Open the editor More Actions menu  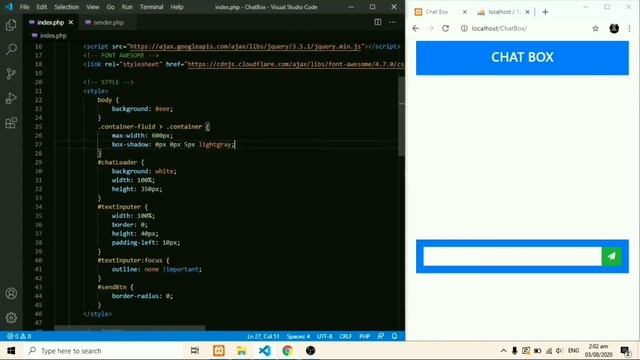click(392, 22)
